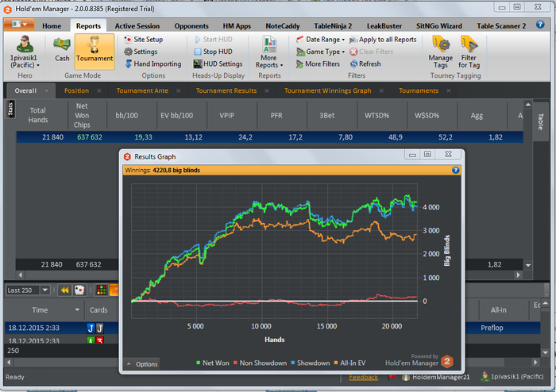Click the HoldemManager21 database status entry
The height and width of the screenshot is (392, 556).
point(436,377)
